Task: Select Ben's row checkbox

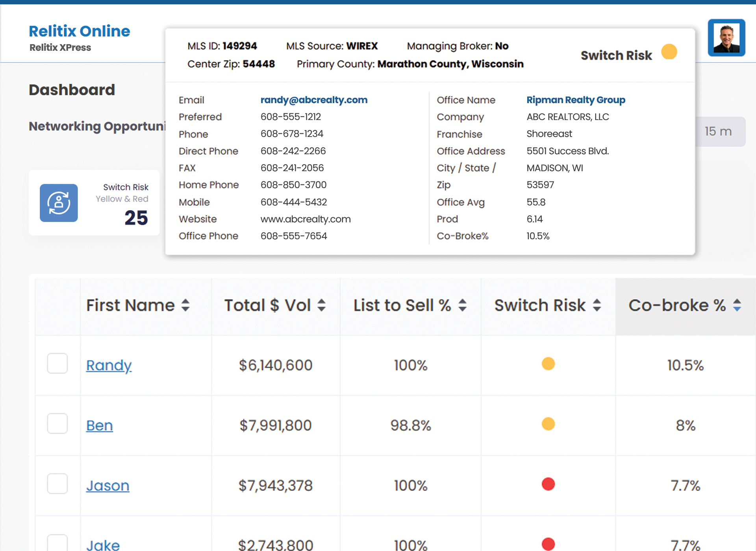Action: click(x=57, y=423)
